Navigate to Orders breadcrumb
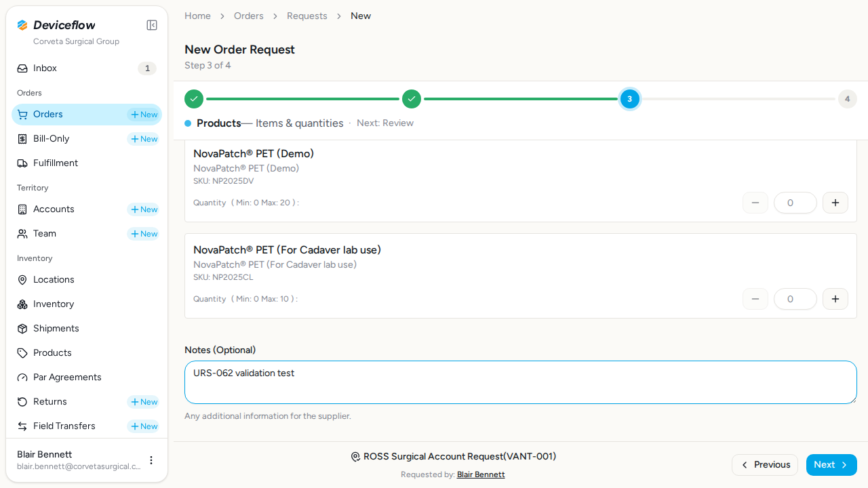Viewport: 868px width, 488px height. pyautogui.click(x=249, y=16)
